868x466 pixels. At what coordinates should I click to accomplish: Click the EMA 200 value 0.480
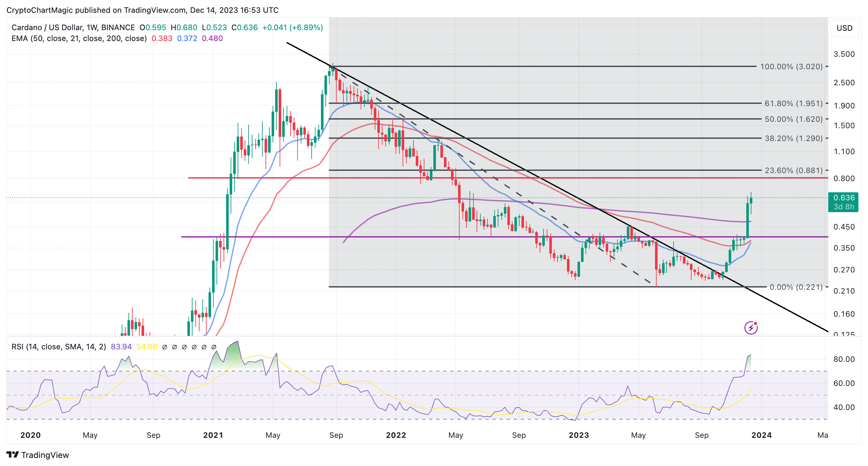(x=212, y=38)
